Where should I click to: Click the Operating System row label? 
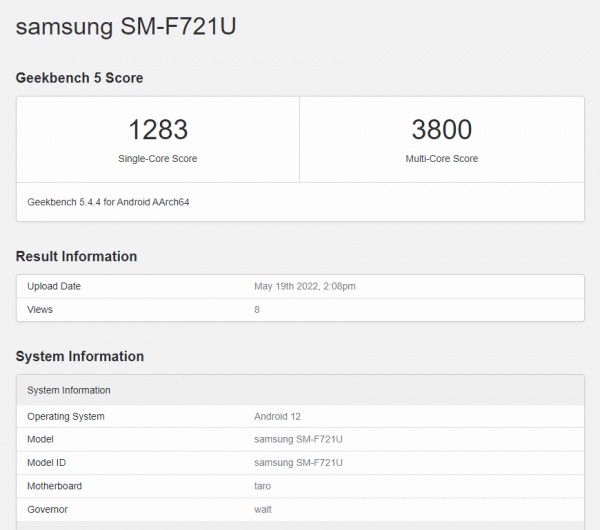[x=66, y=416]
